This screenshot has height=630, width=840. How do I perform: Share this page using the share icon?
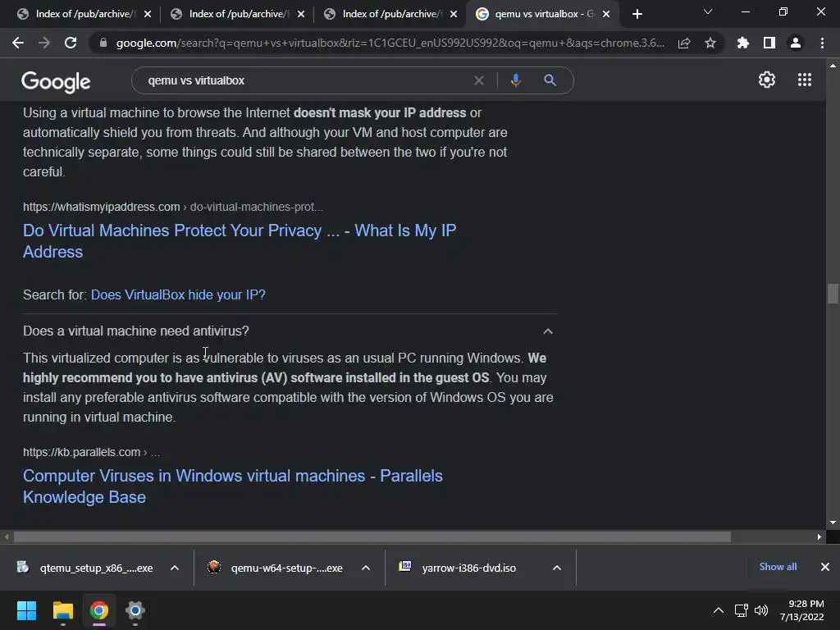(684, 43)
